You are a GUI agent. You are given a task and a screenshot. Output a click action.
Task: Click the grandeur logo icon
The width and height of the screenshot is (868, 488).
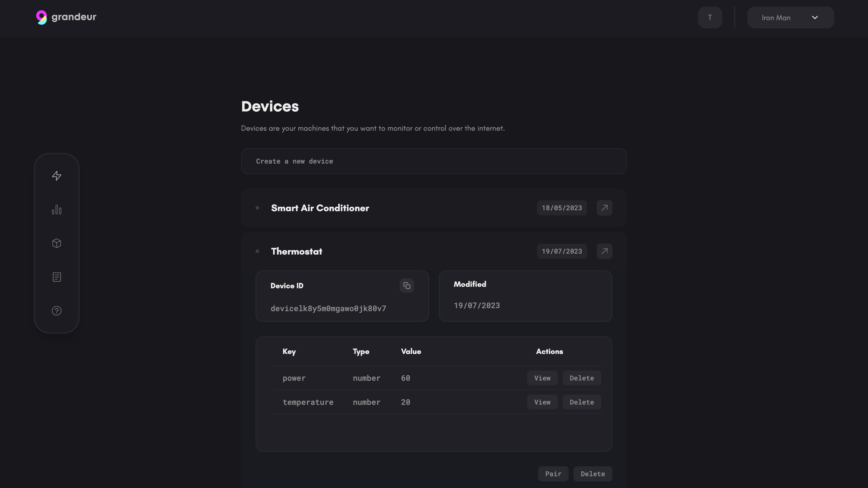tap(42, 17)
